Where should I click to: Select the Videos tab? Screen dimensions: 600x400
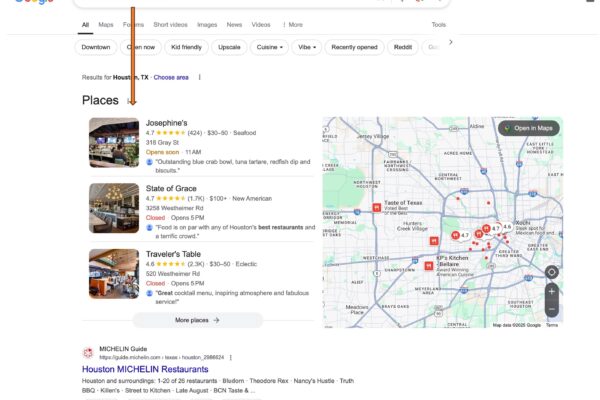click(261, 24)
